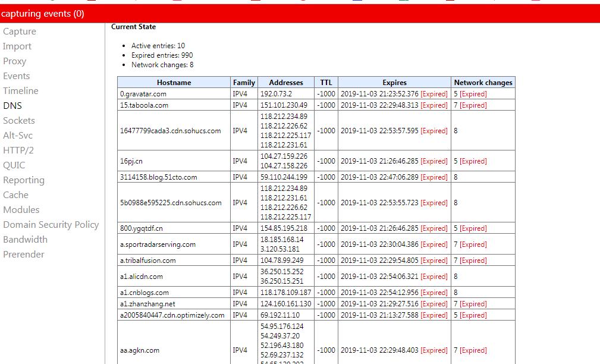Open the QUIC section
This screenshot has width=600, height=364.
(x=14, y=165)
